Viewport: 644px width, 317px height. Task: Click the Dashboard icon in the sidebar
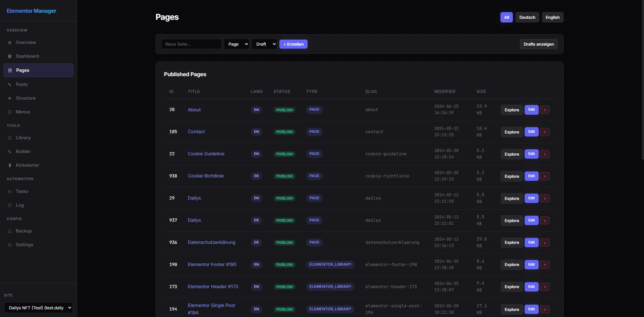coord(10,56)
